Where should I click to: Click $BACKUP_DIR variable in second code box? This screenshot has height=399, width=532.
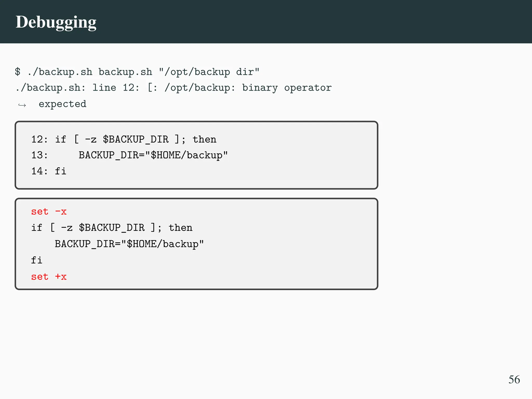coord(112,228)
